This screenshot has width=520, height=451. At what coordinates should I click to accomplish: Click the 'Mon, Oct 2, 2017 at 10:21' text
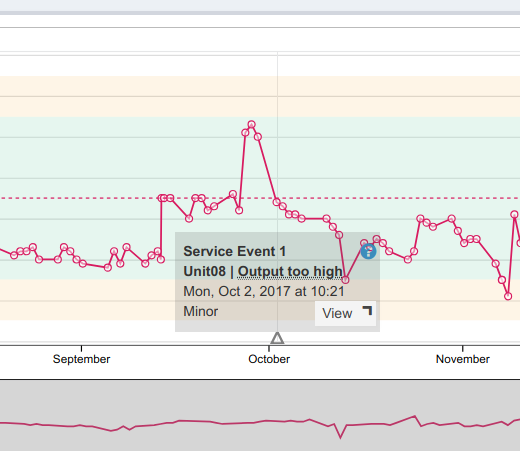[264, 291]
